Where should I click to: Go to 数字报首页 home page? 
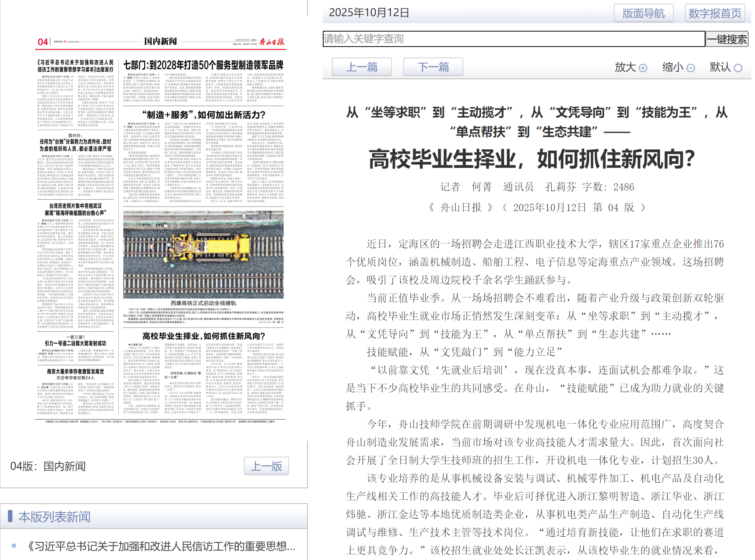[x=715, y=14]
